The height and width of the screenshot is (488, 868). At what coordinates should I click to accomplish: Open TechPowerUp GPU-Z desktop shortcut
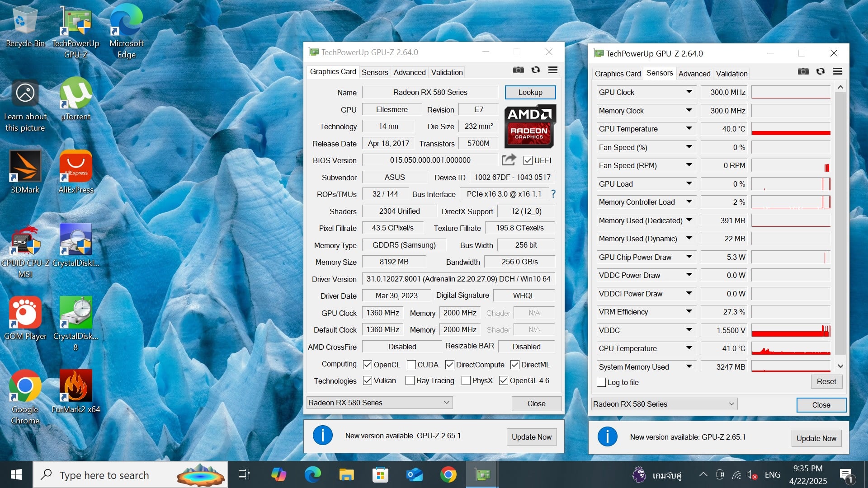75,32
